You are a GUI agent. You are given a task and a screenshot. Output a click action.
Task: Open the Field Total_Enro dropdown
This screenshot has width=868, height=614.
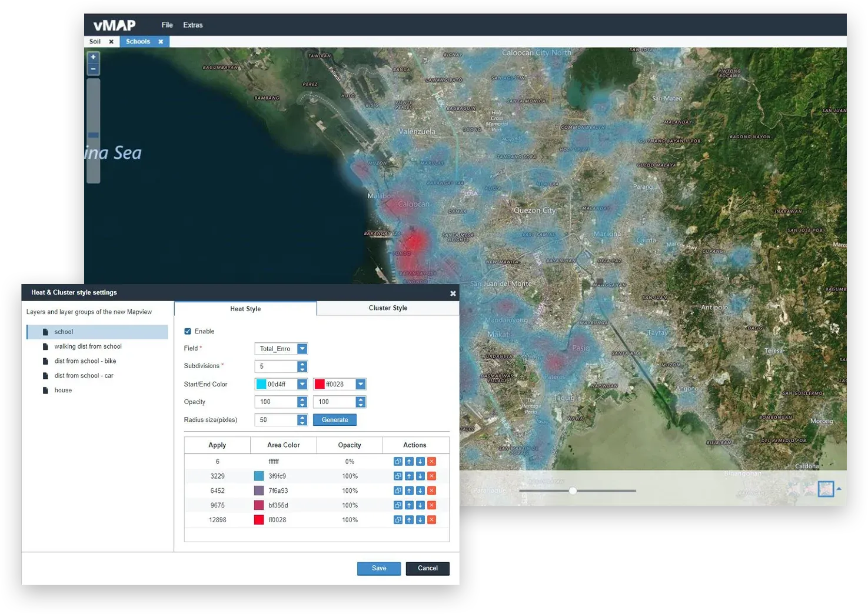pyautogui.click(x=302, y=349)
